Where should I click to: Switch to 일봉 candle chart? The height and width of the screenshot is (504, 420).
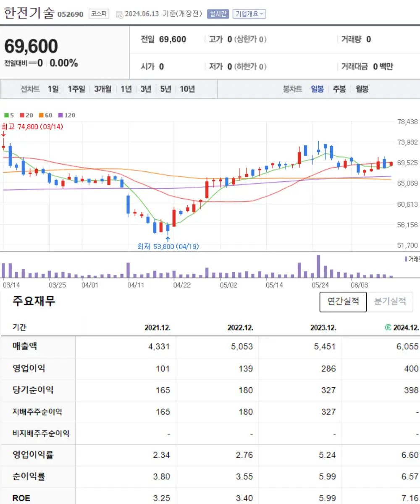pyautogui.click(x=317, y=89)
